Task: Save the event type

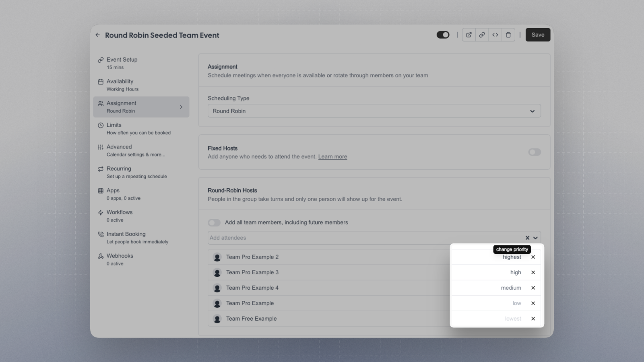Action: click(538, 35)
